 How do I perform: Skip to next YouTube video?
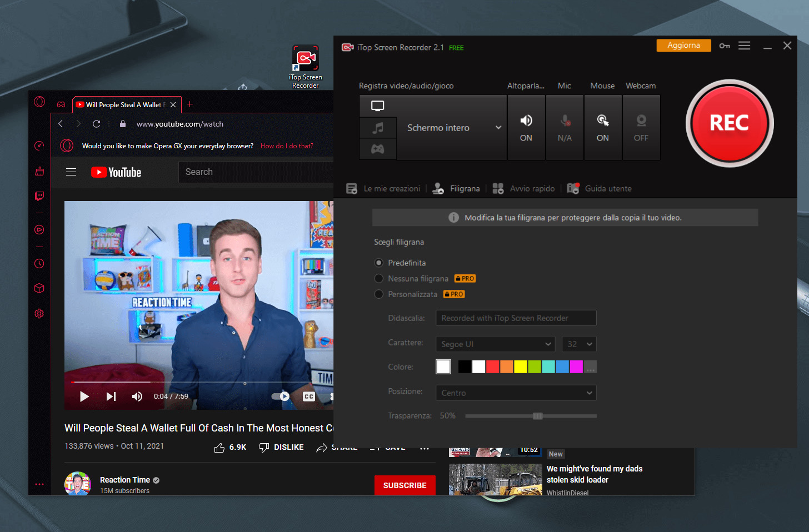[x=111, y=397]
